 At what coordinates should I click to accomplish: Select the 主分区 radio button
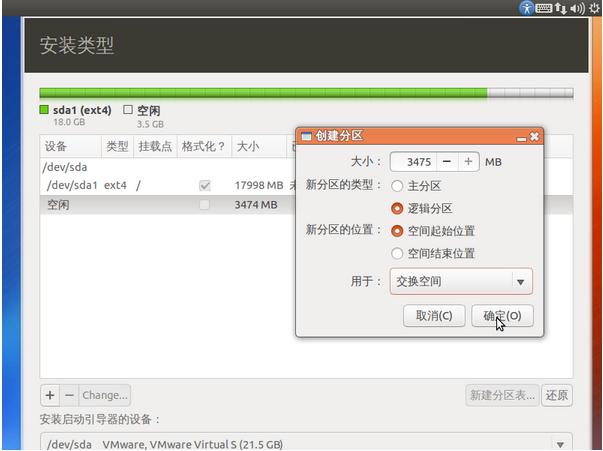[x=398, y=186]
